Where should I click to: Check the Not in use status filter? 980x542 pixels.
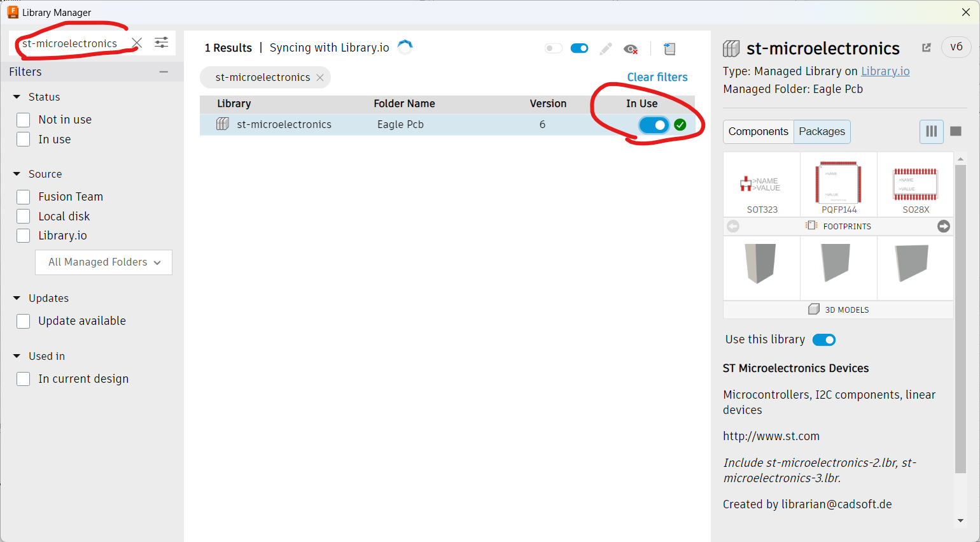point(24,120)
